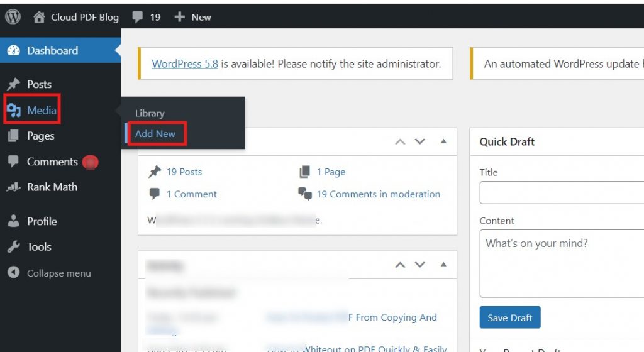644x352 pixels.
Task: Click the home icon beside Cloud PDF Blog
Action: [x=39, y=17]
